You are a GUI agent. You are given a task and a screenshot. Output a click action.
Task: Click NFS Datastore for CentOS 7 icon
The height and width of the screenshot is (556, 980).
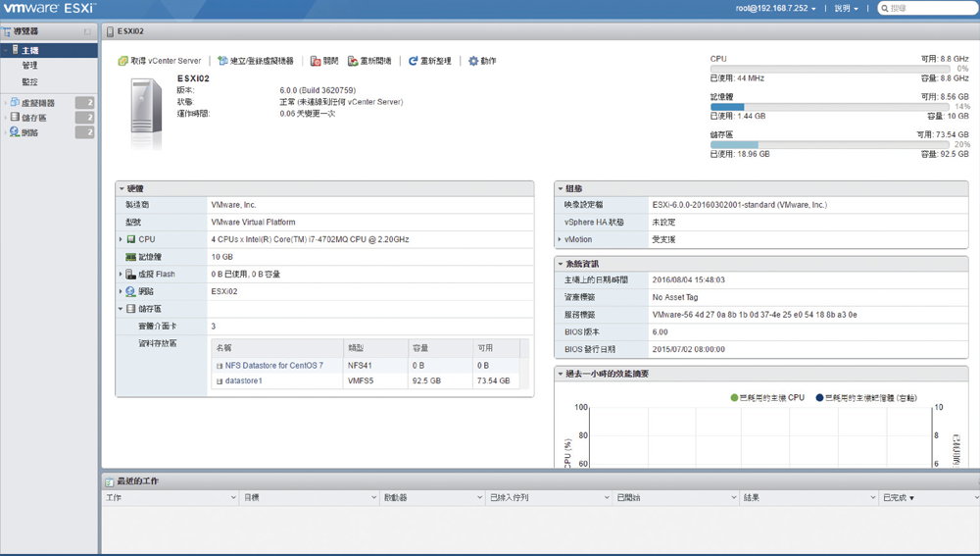pyautogui.click(x=220, y=366)
